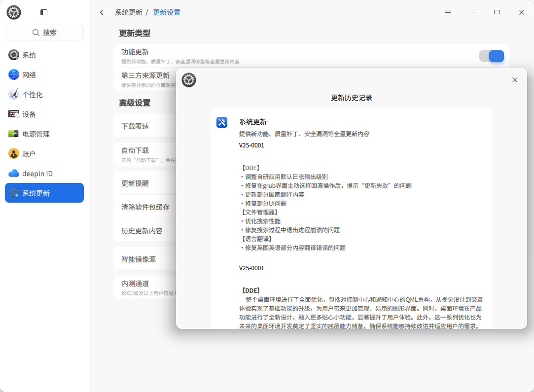Click the Control Center gear logo in sidebar
Viewport: 534px width, 392px height.
(x=14, y=13)
